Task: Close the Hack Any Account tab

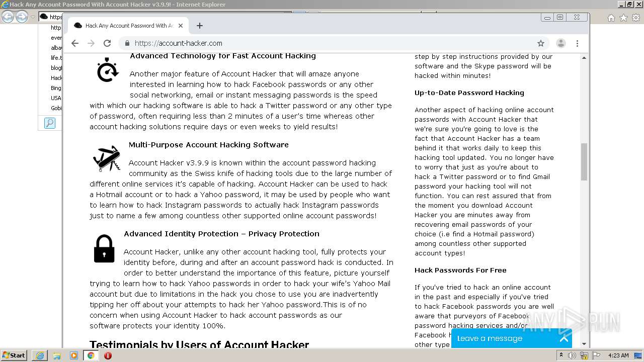Action: point(181,26)
